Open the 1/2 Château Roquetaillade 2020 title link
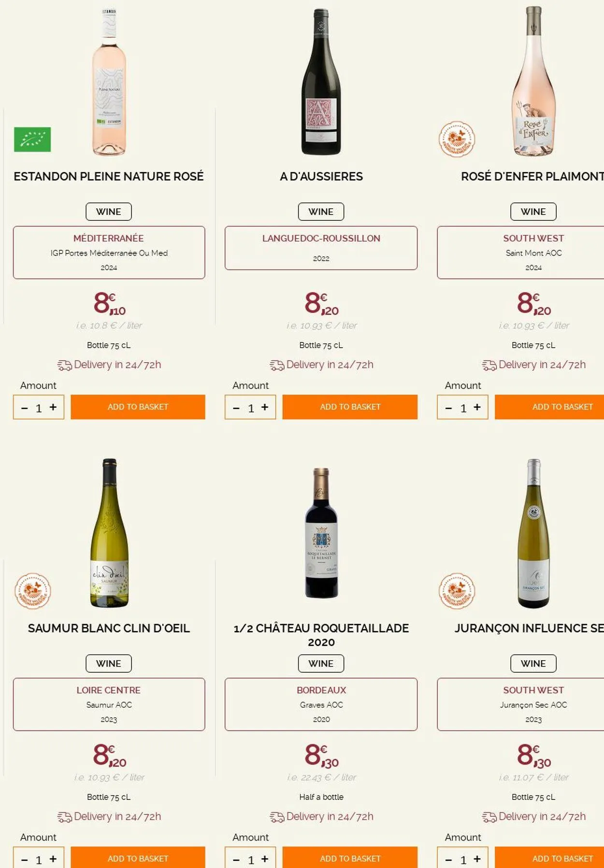 tap(321, 635)
